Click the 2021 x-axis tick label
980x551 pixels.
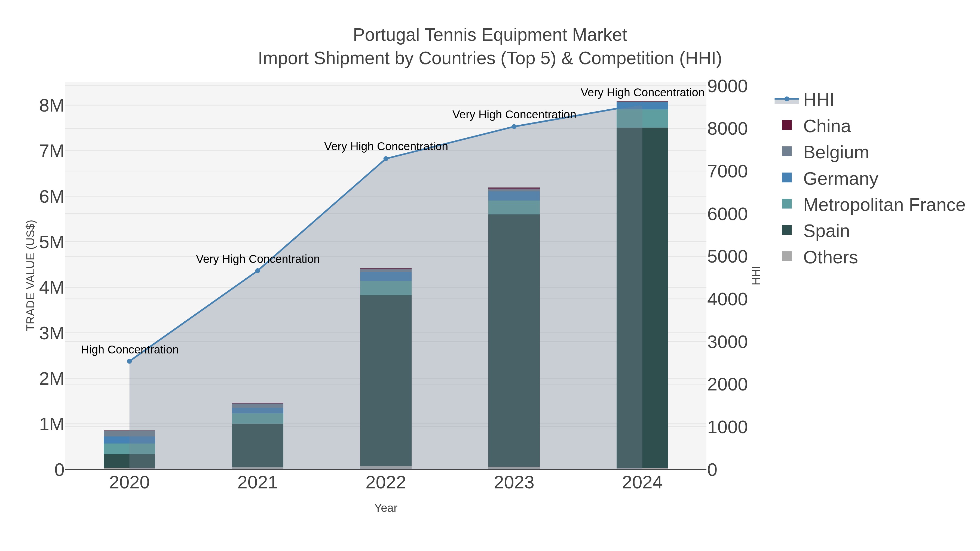(x=258, y=483)
